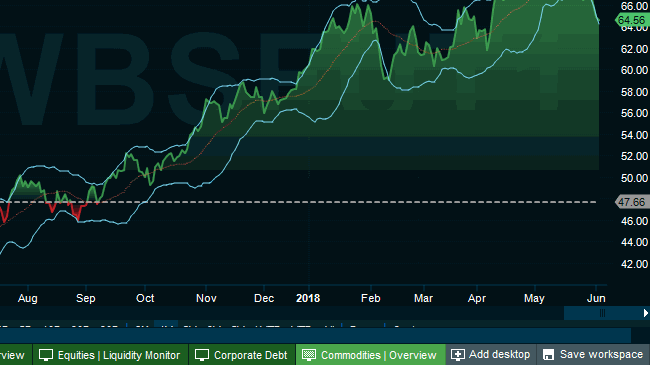This screenshot has height=365, width=650.
Task: Click the 42.00 price axis value
Action: (x=634, y=264)
